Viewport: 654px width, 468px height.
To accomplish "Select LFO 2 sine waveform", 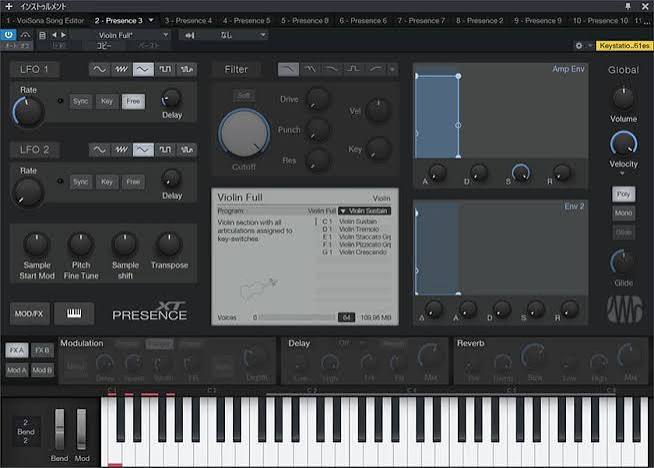I will point(99,150).
